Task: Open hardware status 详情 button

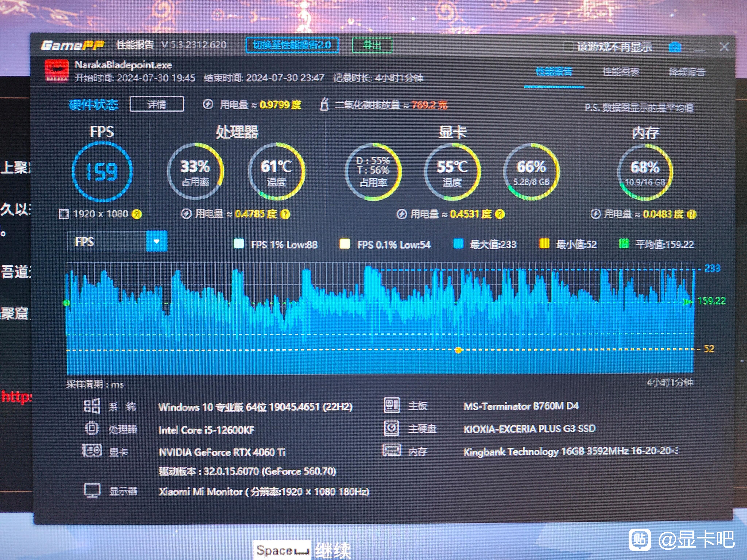Action: tap(157, 104)
